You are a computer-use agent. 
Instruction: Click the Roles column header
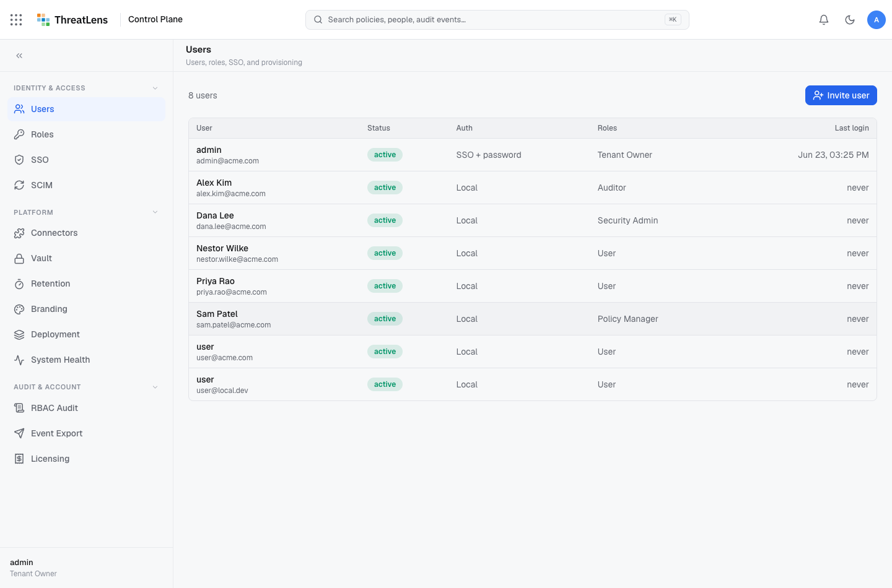[x=607, y=128]
